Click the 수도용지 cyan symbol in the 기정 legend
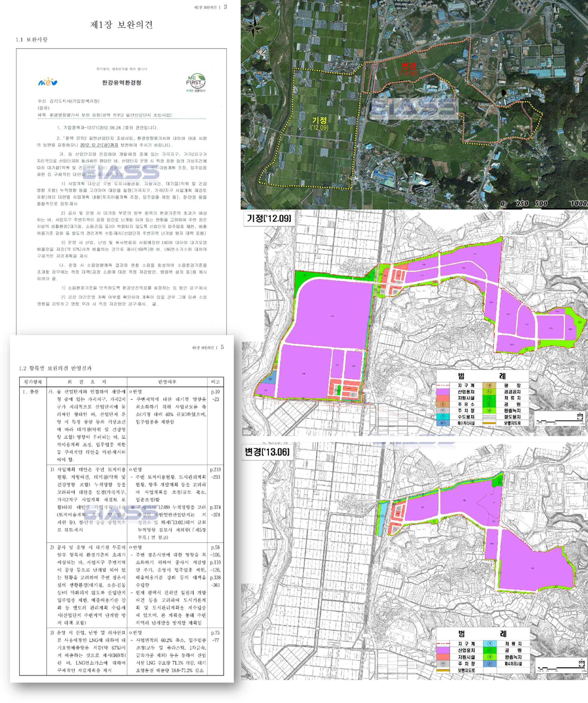The image size is (588, 703). click(443, 417)
